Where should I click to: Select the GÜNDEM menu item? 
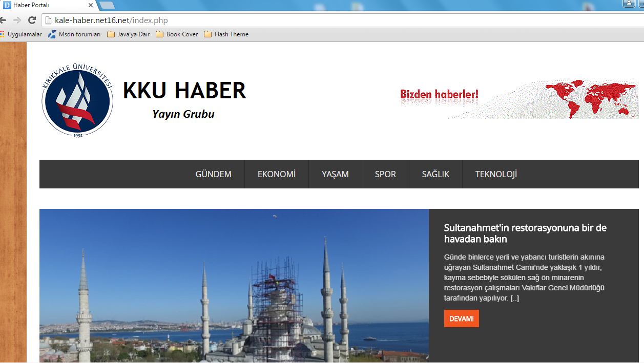(x=213, y=174)
